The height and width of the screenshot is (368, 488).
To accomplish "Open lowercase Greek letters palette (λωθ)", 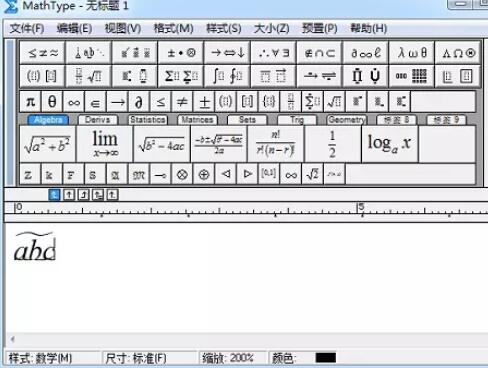I will coord(412,53).
